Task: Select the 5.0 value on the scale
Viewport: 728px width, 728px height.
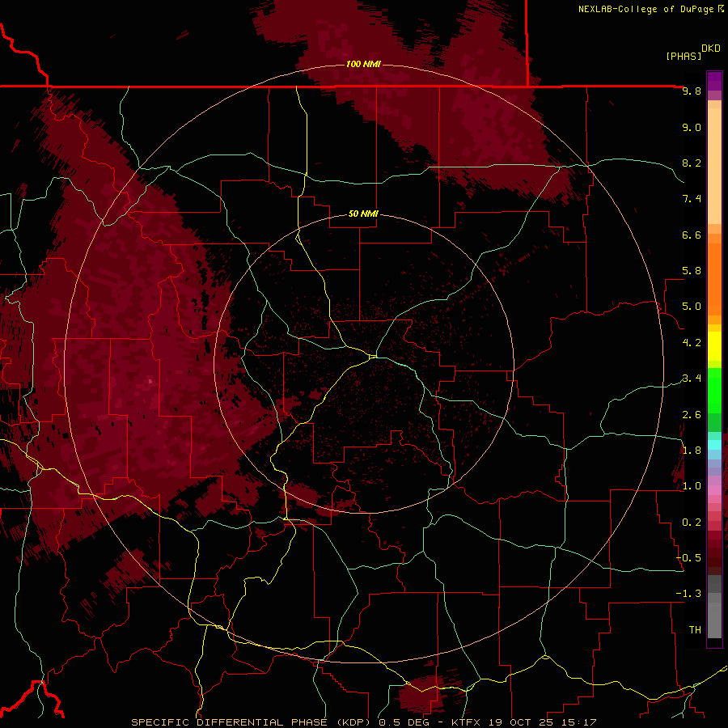Action: (692, 307)
